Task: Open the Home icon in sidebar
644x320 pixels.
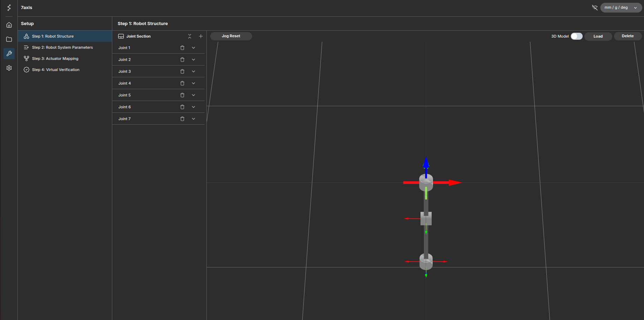Action: (x=9, y=25)
